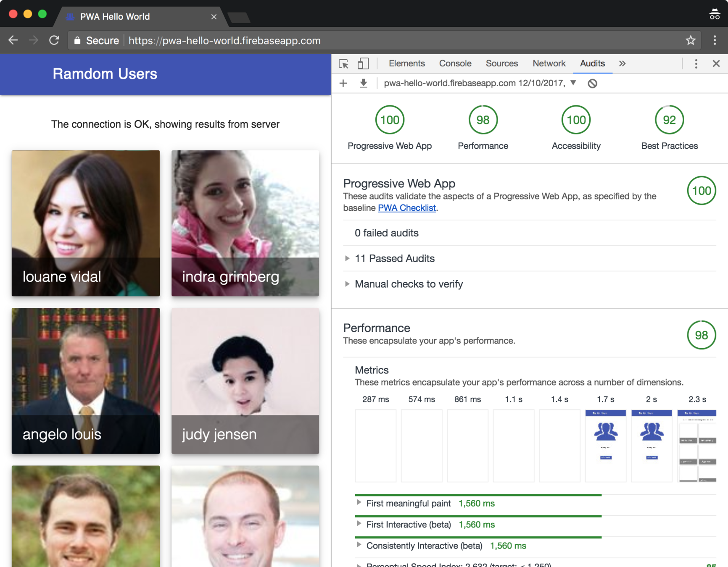The height and width of the screenshot is (567, 728).
Task: Toggle the device toolbar icon
Action: (363, 63)
